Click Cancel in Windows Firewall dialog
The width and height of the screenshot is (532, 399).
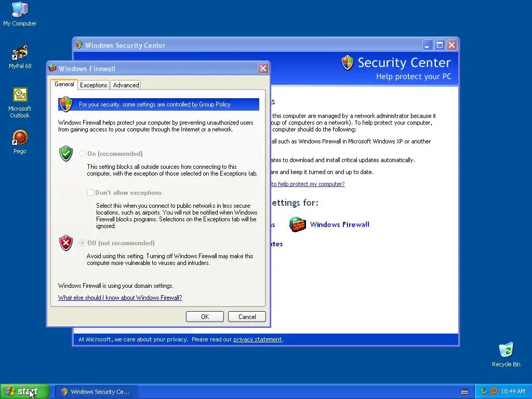[247, 316]
